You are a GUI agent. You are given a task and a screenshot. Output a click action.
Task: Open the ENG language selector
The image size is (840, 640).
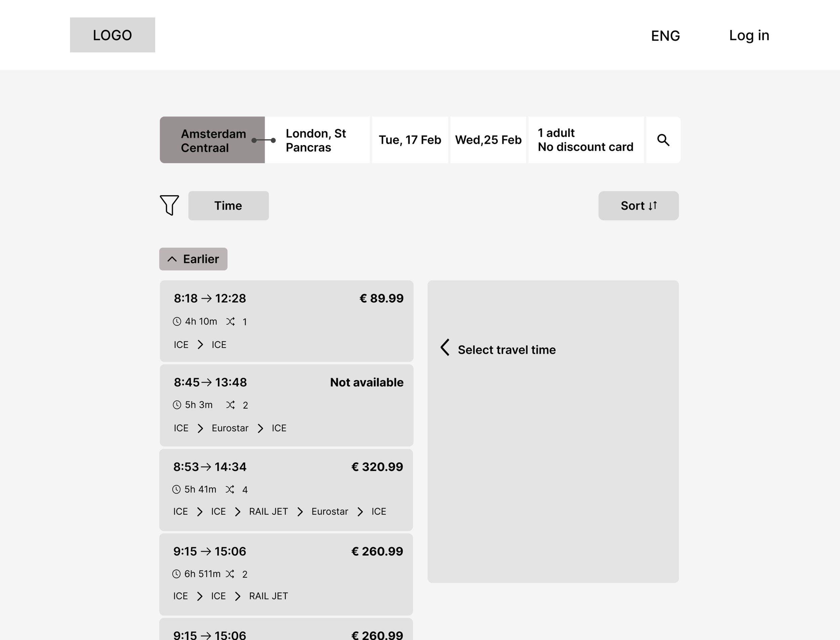665,36
